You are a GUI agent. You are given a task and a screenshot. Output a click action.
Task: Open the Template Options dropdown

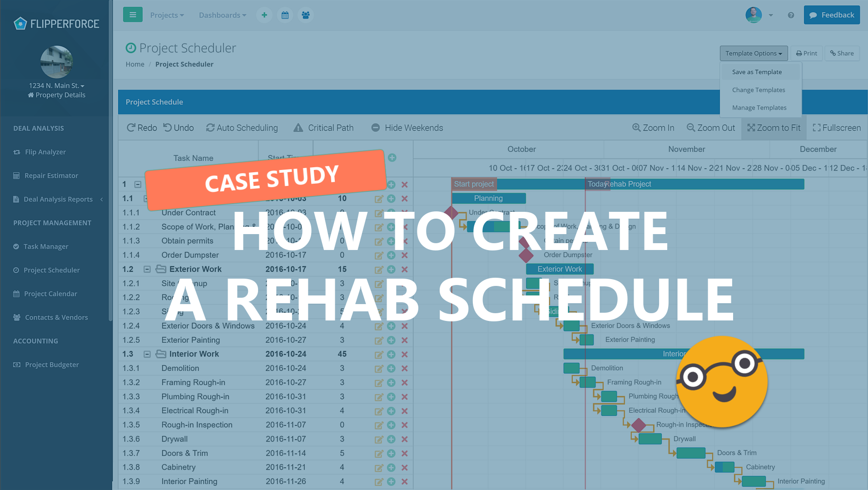click(754, 53)
